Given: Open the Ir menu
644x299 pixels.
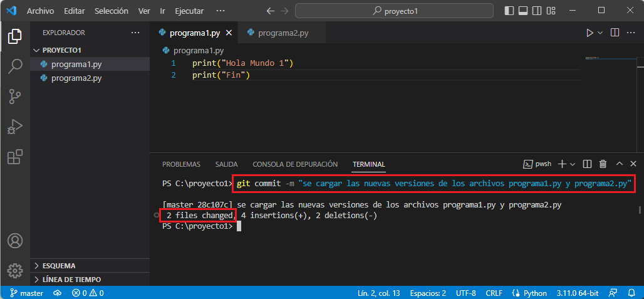Looking at the screenshot, I should tap(163, 11).
